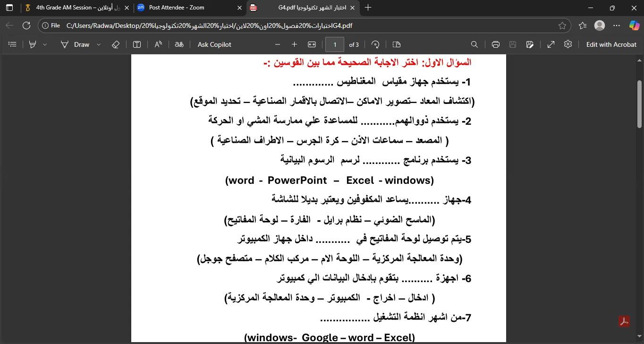Toggle Fit to width view
644x344 pixels.
[312, 44]
